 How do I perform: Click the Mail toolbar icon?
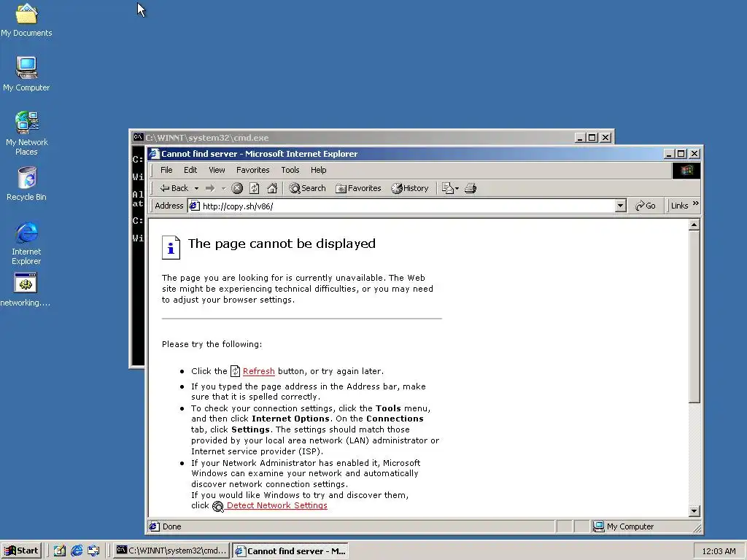coord(447,188)
